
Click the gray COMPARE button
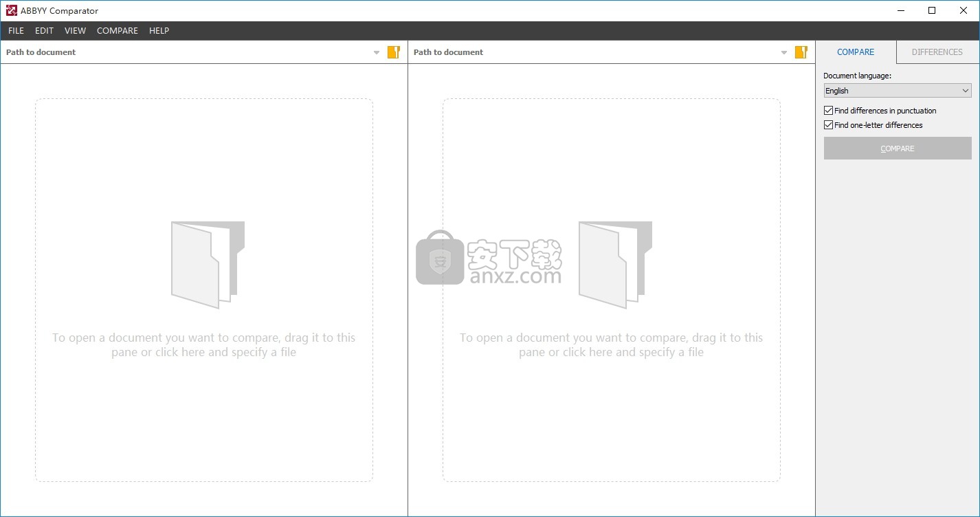898,148
